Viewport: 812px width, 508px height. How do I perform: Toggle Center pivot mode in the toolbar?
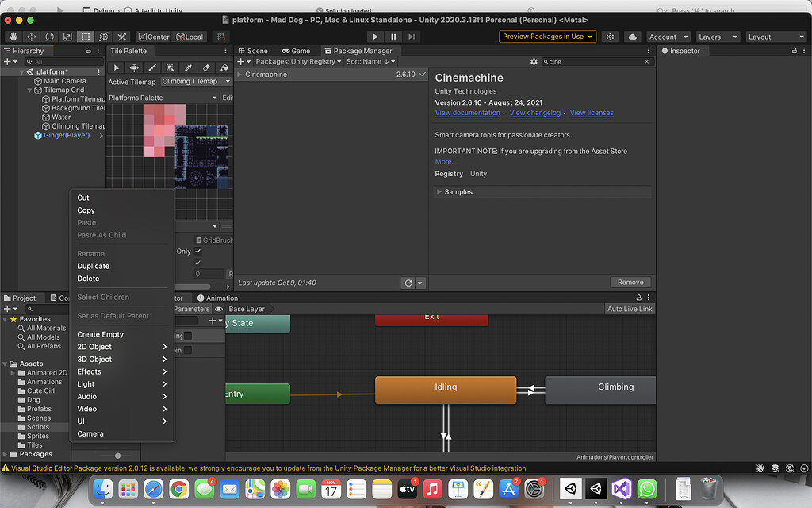(152, 37)
